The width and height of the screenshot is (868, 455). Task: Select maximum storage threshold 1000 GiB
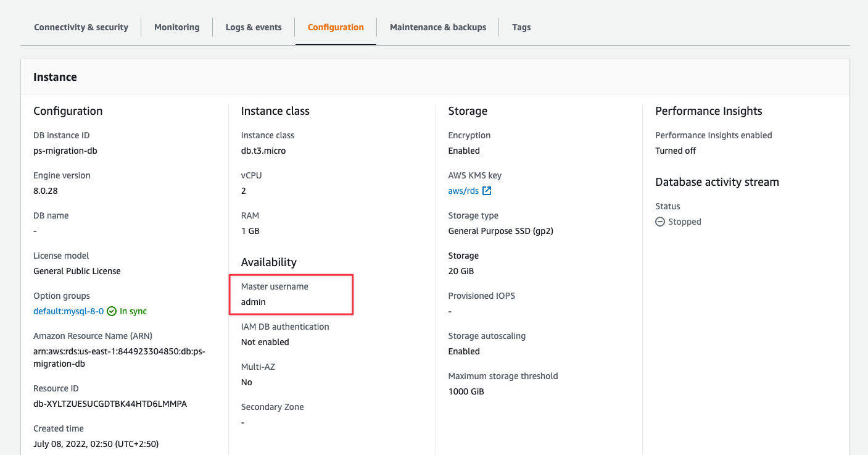point(466,391)
